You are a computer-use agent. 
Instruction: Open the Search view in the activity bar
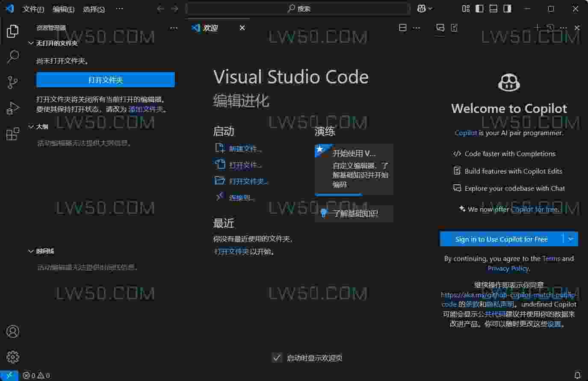tap(13, 57)
